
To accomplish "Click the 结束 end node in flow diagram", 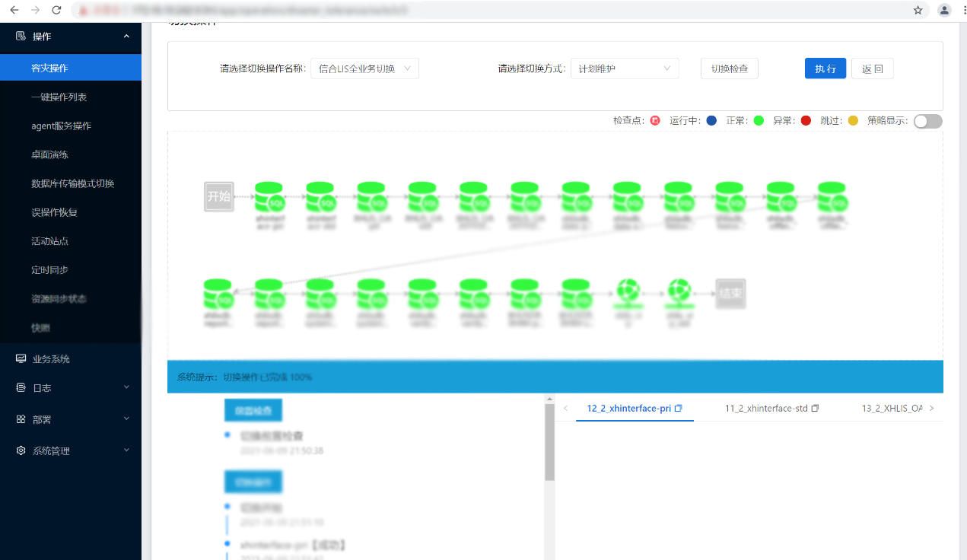I will (x=730, y=293).
